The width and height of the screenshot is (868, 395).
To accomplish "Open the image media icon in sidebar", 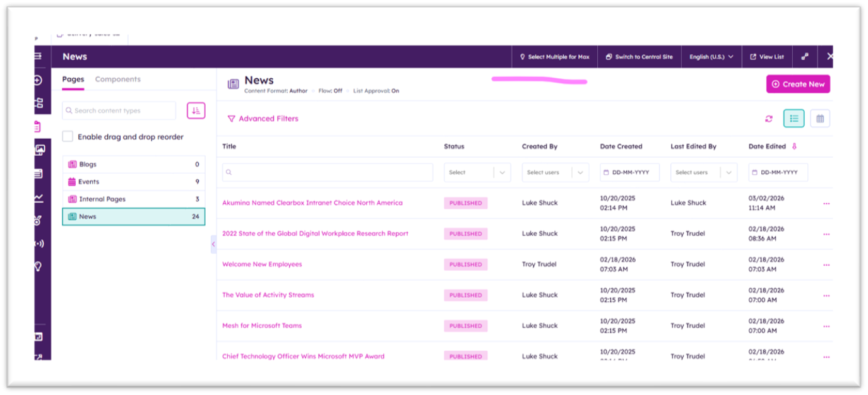I will coord(39,150).
